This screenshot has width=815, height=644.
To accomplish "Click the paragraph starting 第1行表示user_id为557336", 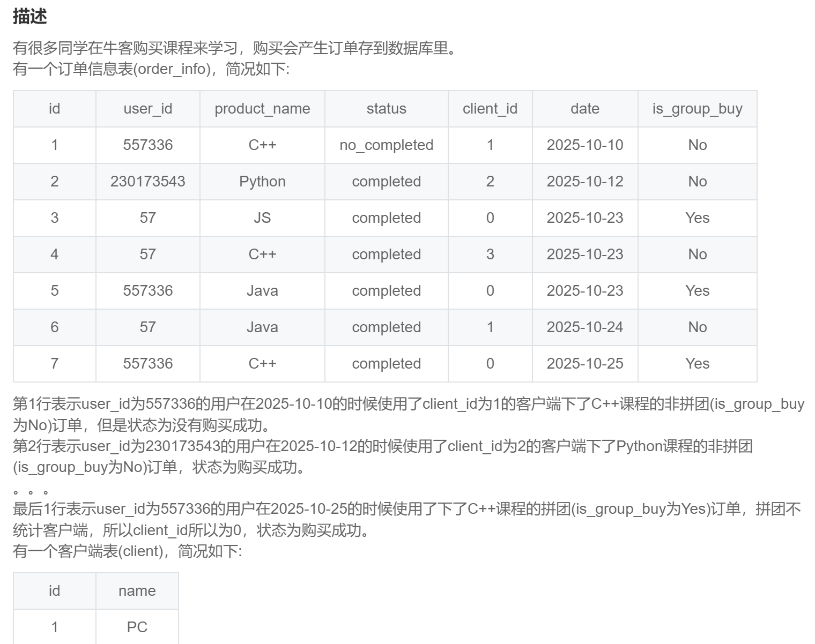I will tap(409, 414).
